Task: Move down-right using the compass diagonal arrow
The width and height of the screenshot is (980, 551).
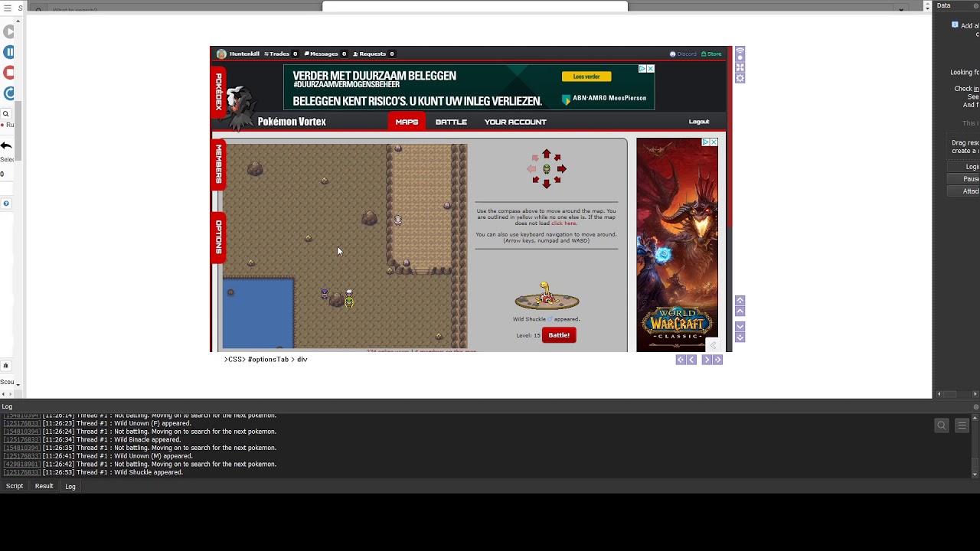Action: coord(557,180)
